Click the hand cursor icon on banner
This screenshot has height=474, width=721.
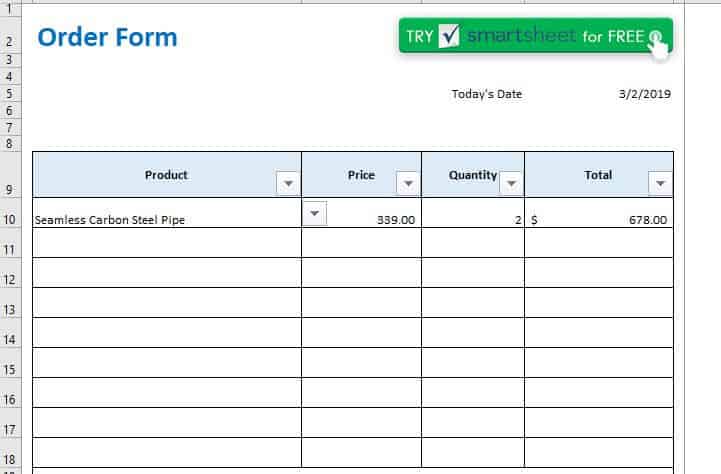tap(657, 43)
